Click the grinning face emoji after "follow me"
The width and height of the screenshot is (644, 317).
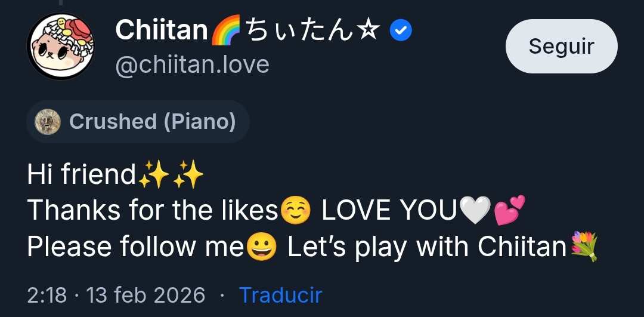(262, 247)
